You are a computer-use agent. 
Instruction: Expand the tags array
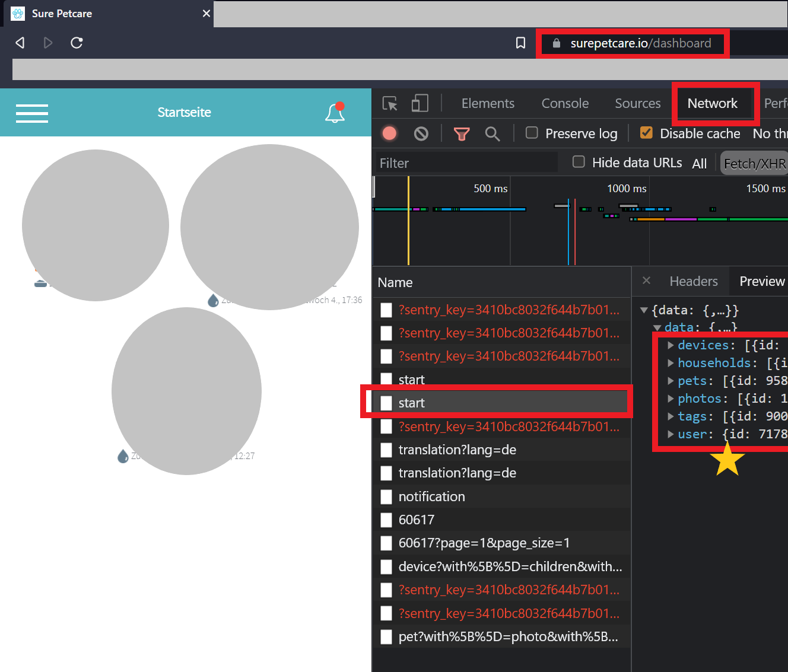(671, 416)
